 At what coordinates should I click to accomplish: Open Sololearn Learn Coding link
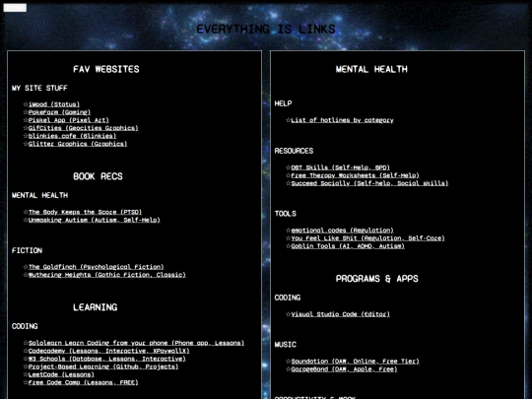[136, 343]
